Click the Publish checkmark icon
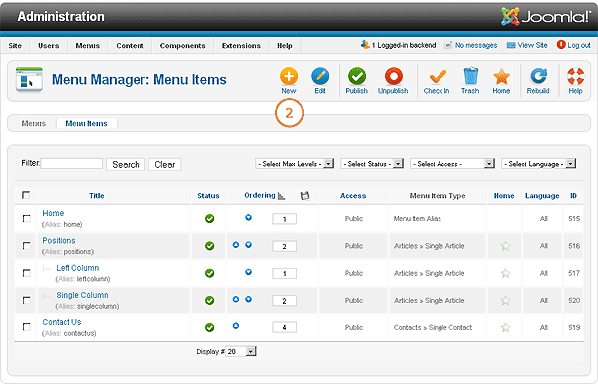Image resolution: width=598 pixels, height=385 pixels. pyautogui.click(x=357, y=76)
